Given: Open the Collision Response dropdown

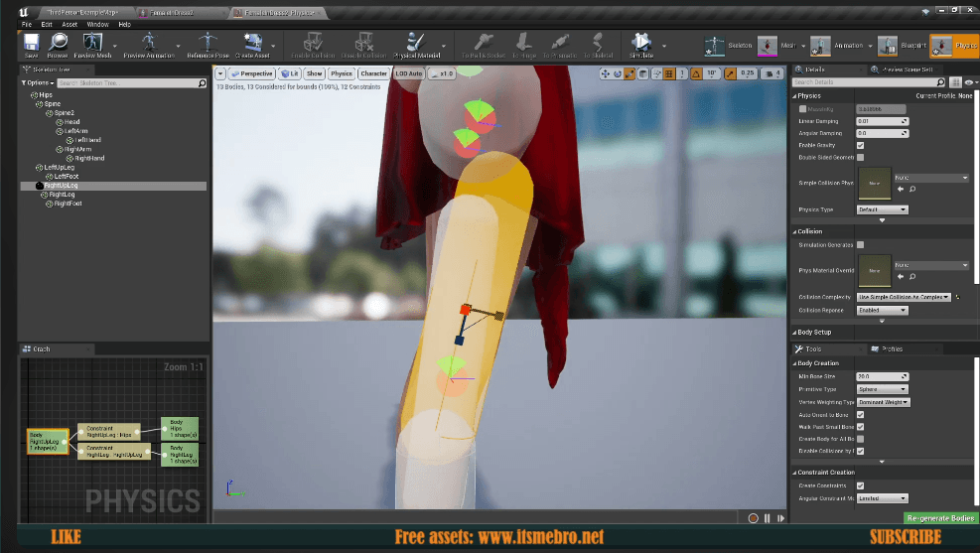Looking at the screenshot, I should (x=882, y=310).
